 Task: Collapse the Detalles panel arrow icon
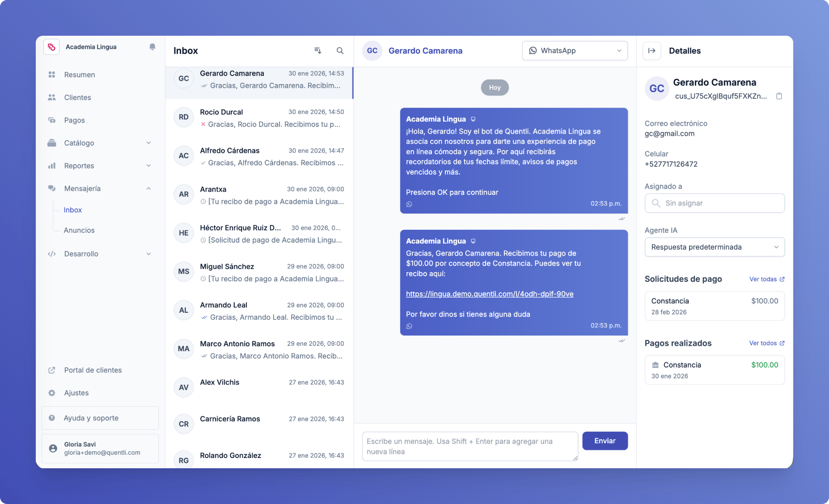pyautogui.click(x=652, y=50)
